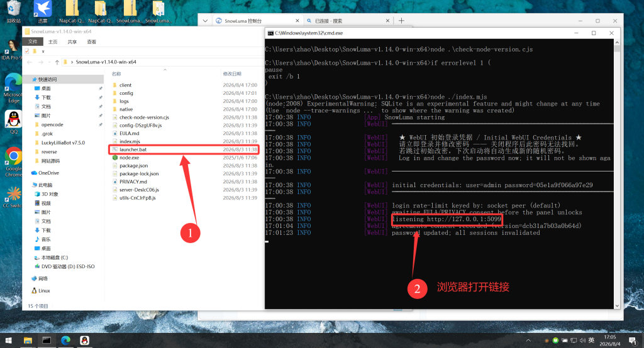Screen dimensions: 644x348
Task: Open the 共享 ribbon tab
Action: click(72, 42)
